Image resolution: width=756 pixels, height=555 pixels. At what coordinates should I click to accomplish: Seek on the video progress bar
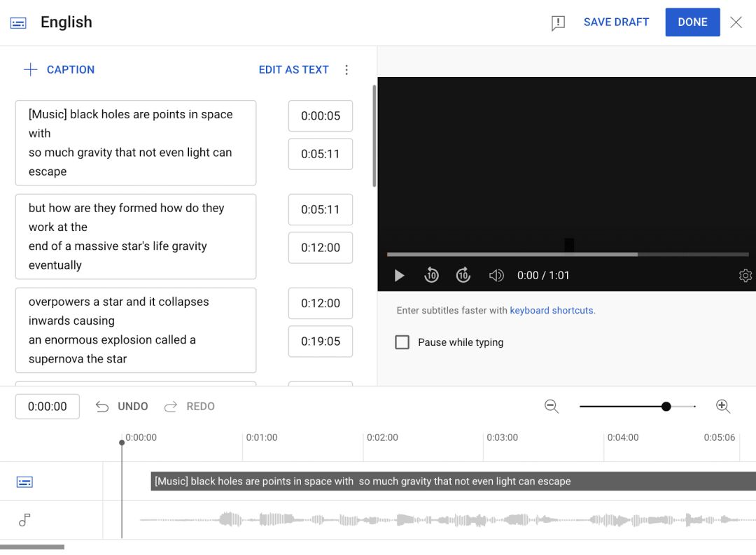click(568, 254)
